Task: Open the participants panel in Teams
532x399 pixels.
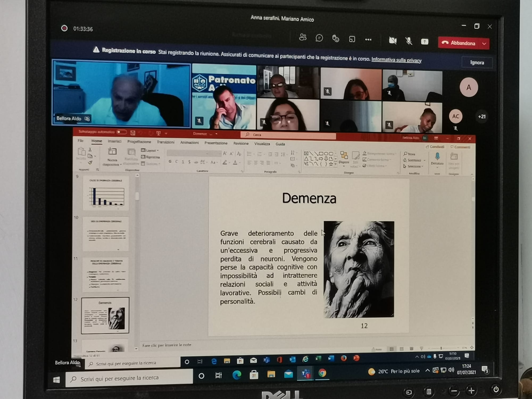Action: pyautogui.click(x=302, y=38)
